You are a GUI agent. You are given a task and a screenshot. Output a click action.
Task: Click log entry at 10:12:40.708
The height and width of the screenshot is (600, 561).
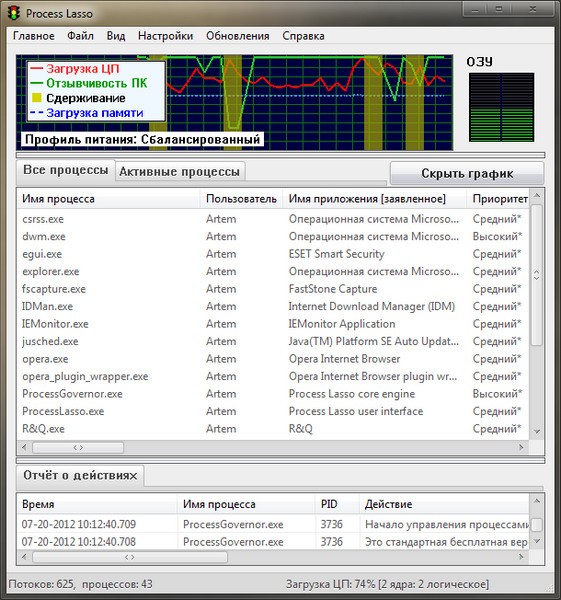pos(273,542)
